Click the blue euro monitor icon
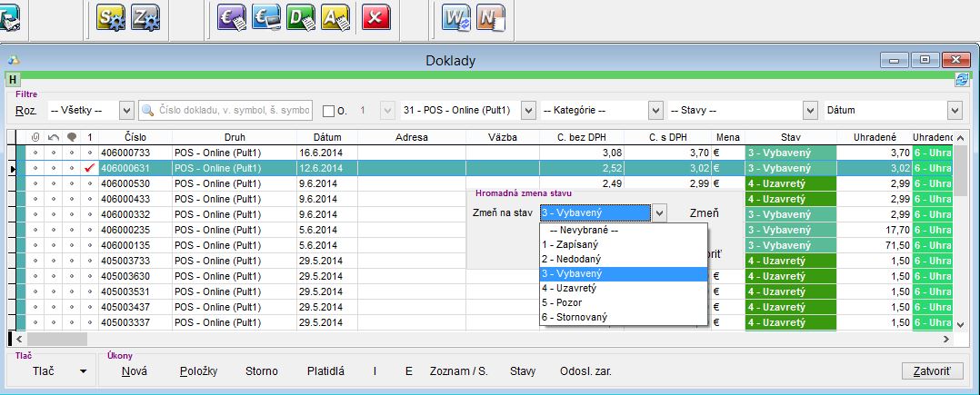980x395 pixels. [x=265, y=18]
